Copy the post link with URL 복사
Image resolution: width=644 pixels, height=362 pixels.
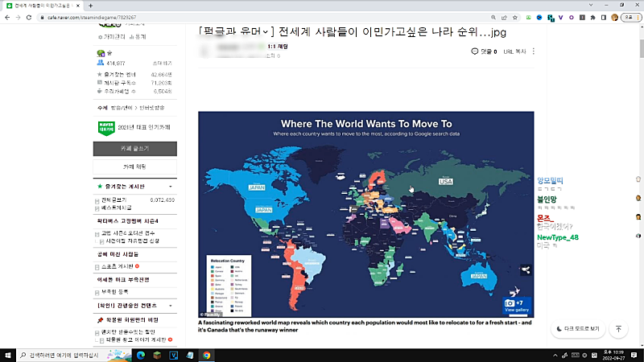pyautogui.click(x=514, y=51)
